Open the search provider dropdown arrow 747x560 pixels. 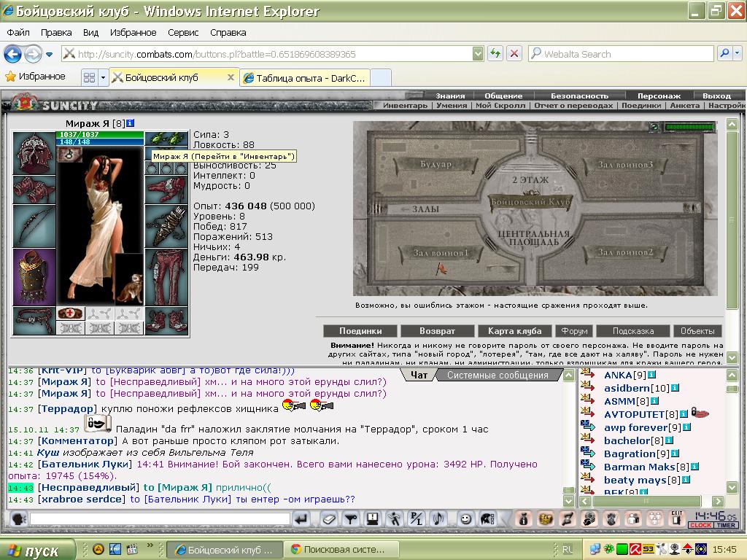738,53
